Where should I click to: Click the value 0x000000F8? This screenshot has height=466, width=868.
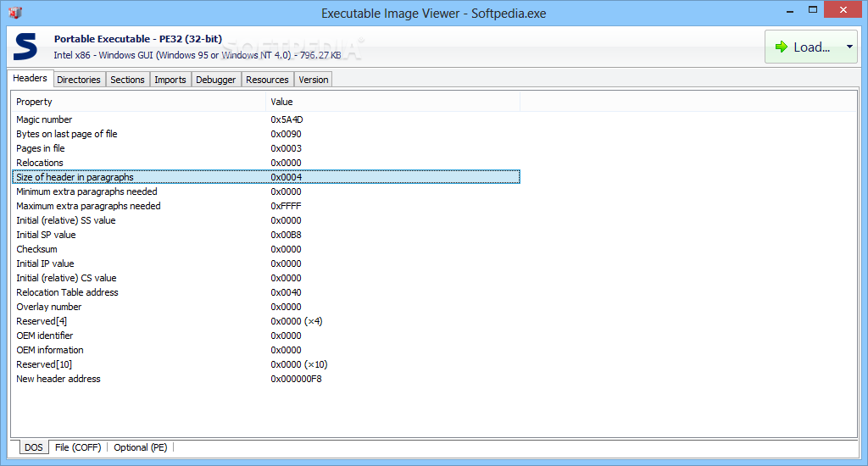pos(296,379)
